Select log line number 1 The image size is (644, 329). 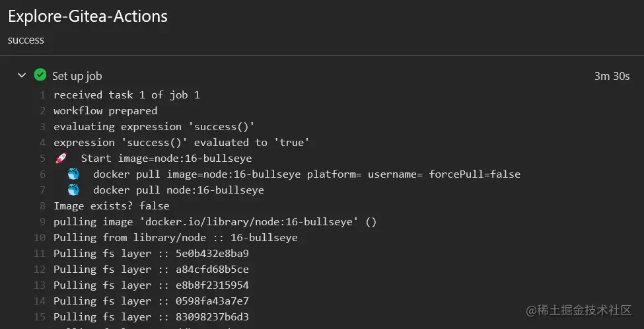click(42, 95)
